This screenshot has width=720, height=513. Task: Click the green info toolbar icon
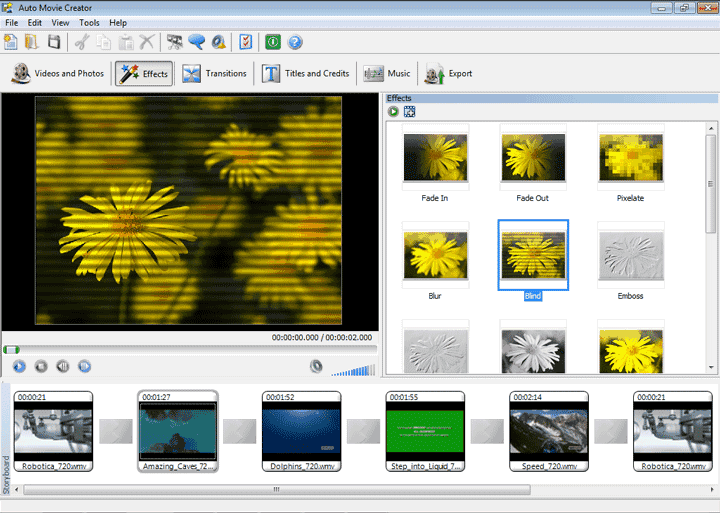pyautogui.click(x=273, y=42)
